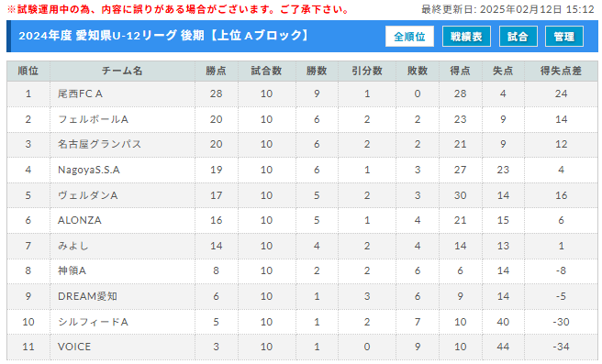Select team 神領A
Screen dimensions: 602x364
tap(72, 270)
